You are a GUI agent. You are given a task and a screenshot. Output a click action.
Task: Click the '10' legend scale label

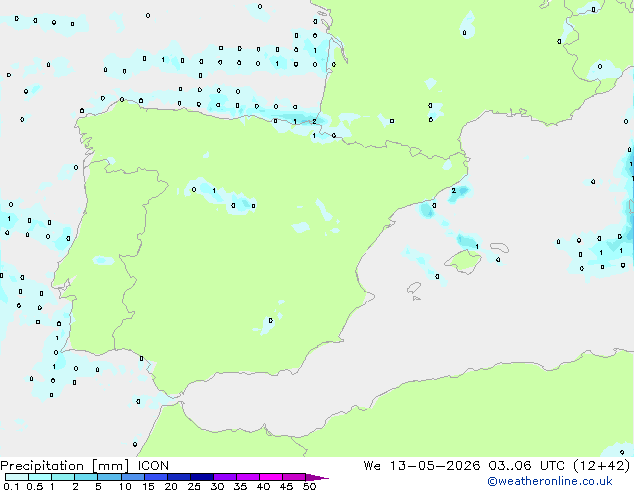[125, 486]
